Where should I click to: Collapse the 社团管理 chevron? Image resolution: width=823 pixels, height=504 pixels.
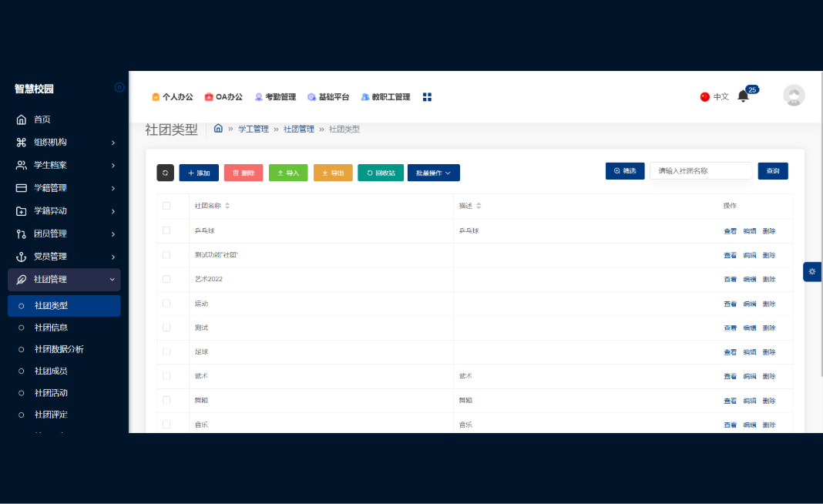pyautogui.click(x=113, y=280)
